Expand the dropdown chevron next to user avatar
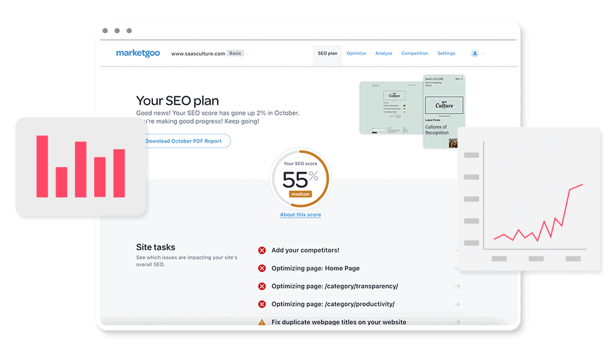The image size is (616, 364). [x=483, y=54]
